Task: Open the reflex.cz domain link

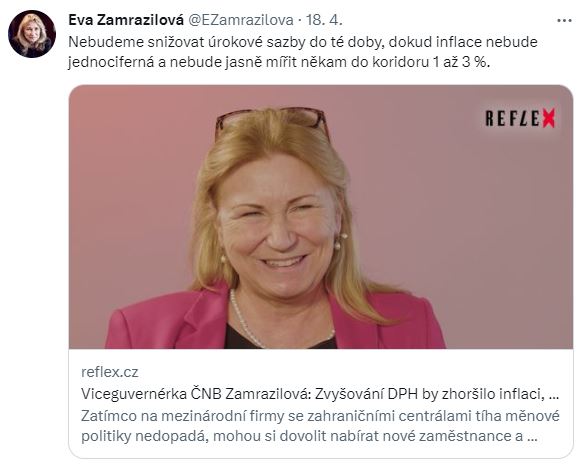Action: coord(110,372)
